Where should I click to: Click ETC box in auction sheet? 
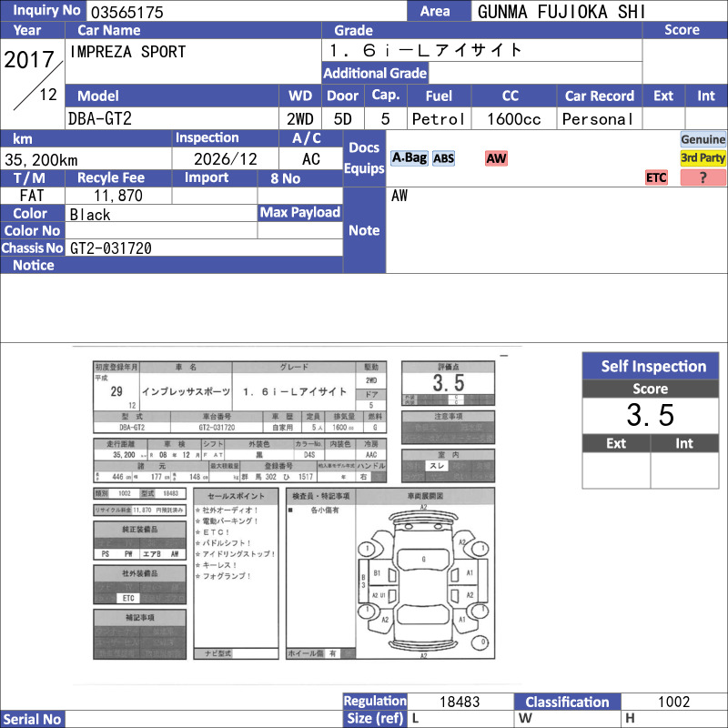128,598
